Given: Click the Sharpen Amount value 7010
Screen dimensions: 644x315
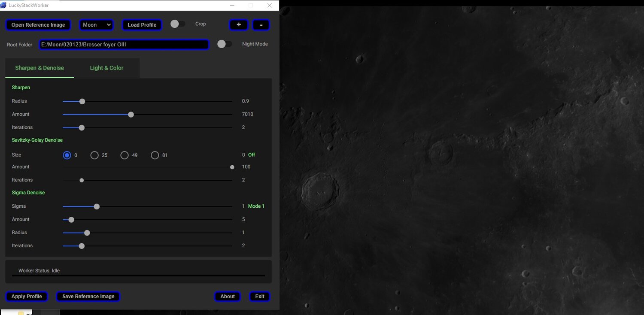Looking at the screenshot, I should pos(248,115).
